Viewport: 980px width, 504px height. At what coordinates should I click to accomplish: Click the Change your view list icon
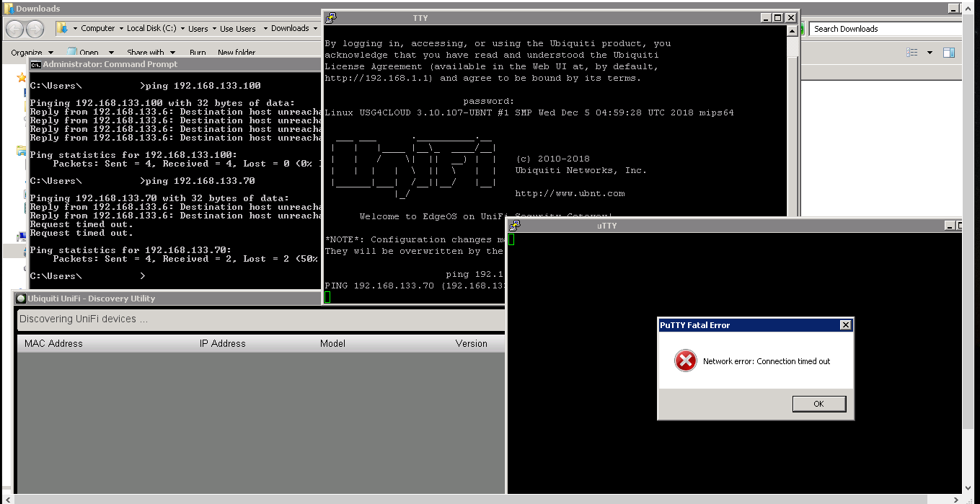(912, 53)
